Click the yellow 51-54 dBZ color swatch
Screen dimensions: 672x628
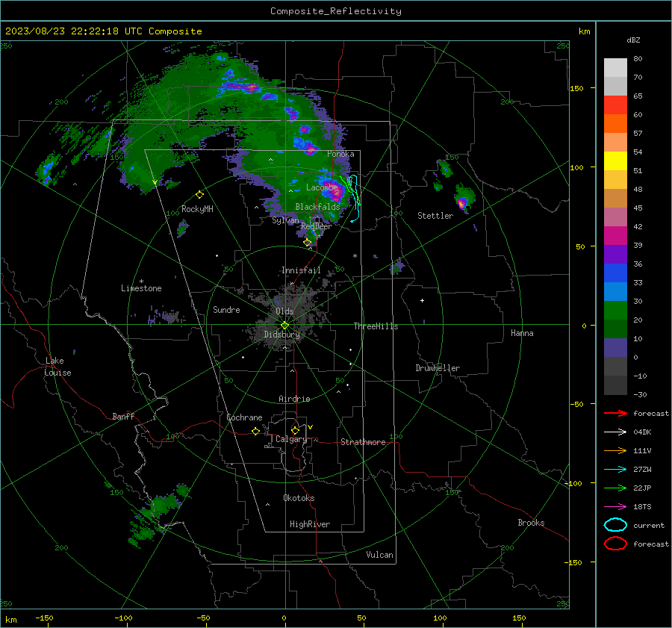pos(615,161)
